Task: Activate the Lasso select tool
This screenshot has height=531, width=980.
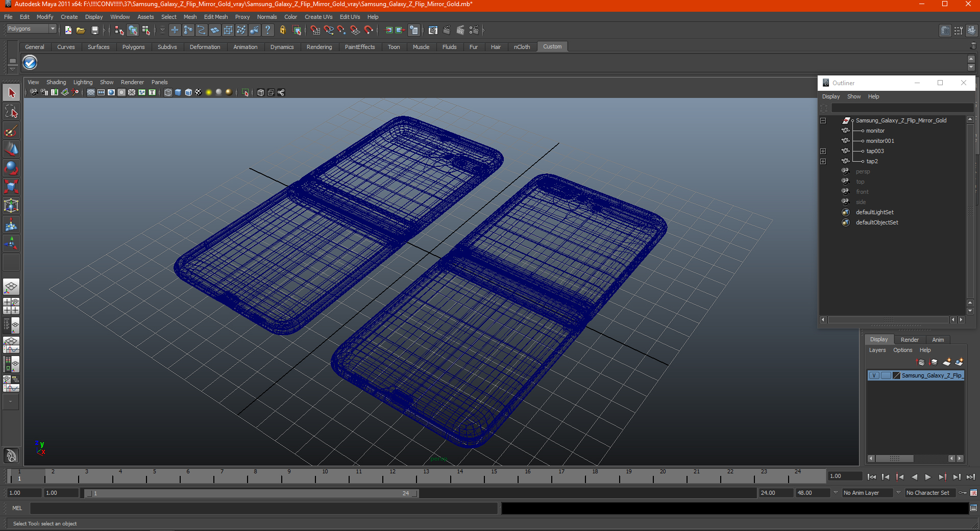Action: click(x=11, y=112)
